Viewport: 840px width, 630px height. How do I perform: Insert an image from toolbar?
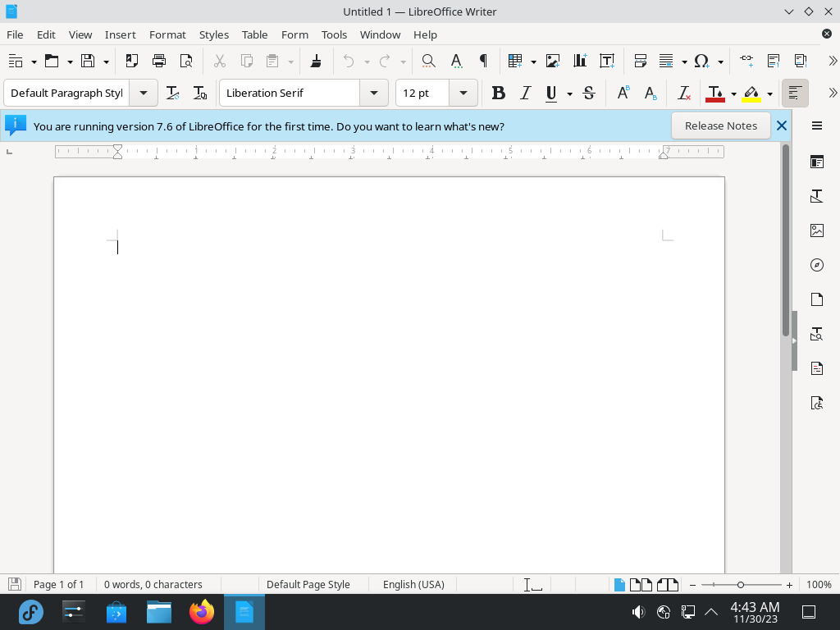coord(552,61)
